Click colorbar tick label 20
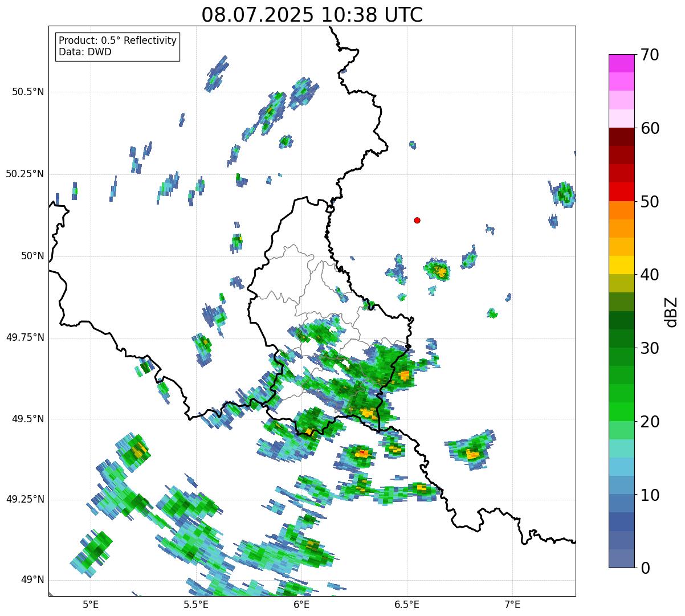This screenshot has width=685, height=616. pyautogui.click(x=649, y=422)
